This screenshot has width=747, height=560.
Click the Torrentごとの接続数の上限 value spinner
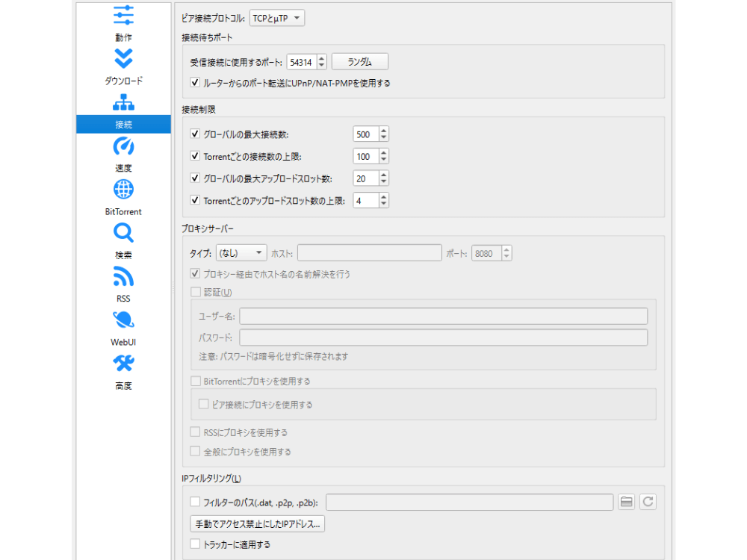(x=365, y=157)
